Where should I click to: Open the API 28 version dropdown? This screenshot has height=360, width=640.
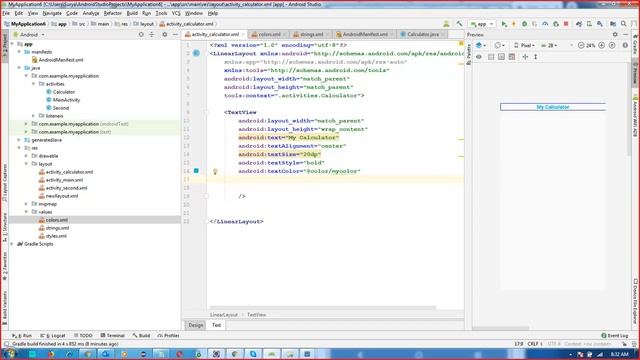click(x=549, y=45)
